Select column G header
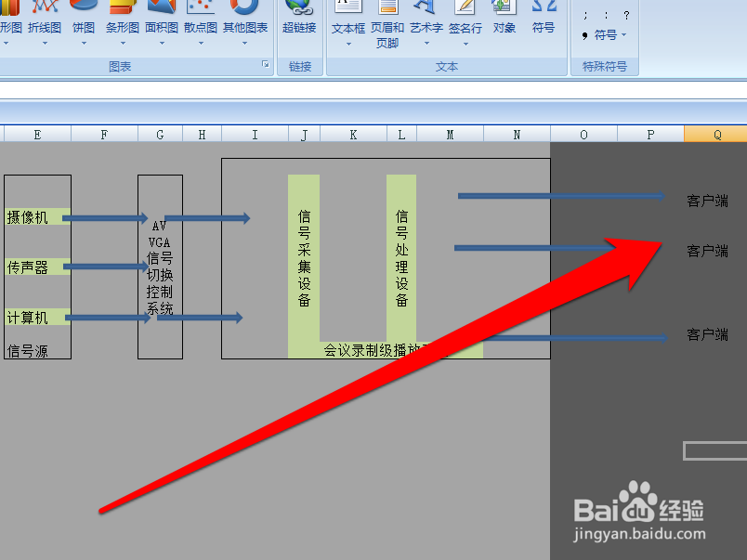 [160, 135]
